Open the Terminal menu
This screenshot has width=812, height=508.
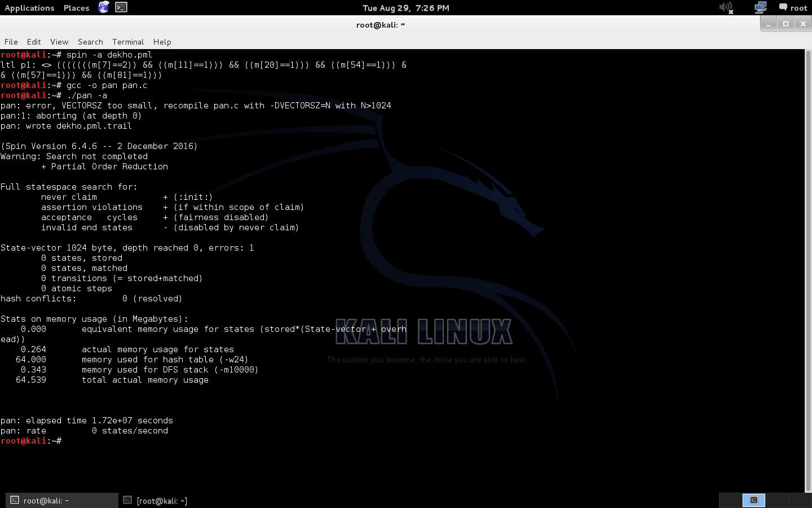tap(128, 42)
